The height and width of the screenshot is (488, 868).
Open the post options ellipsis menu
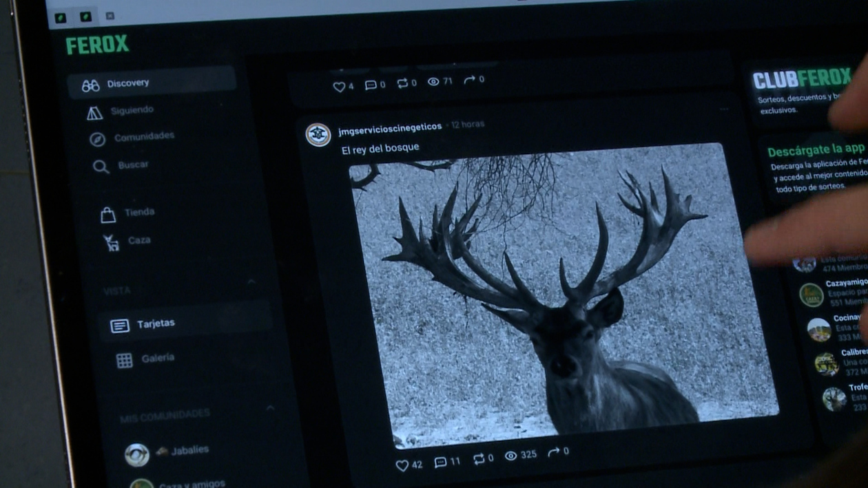pos(725,109)
